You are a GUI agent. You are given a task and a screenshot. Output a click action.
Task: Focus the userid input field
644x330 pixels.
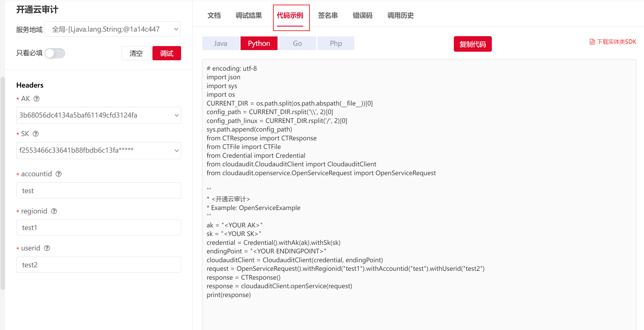click(x=99, y=265)
